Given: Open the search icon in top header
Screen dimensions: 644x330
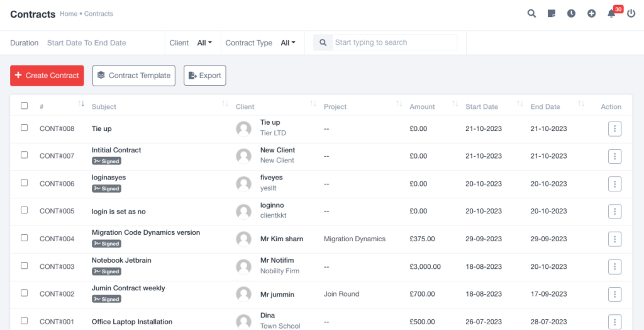Looking at the screenshot, I should coord(531,14).
